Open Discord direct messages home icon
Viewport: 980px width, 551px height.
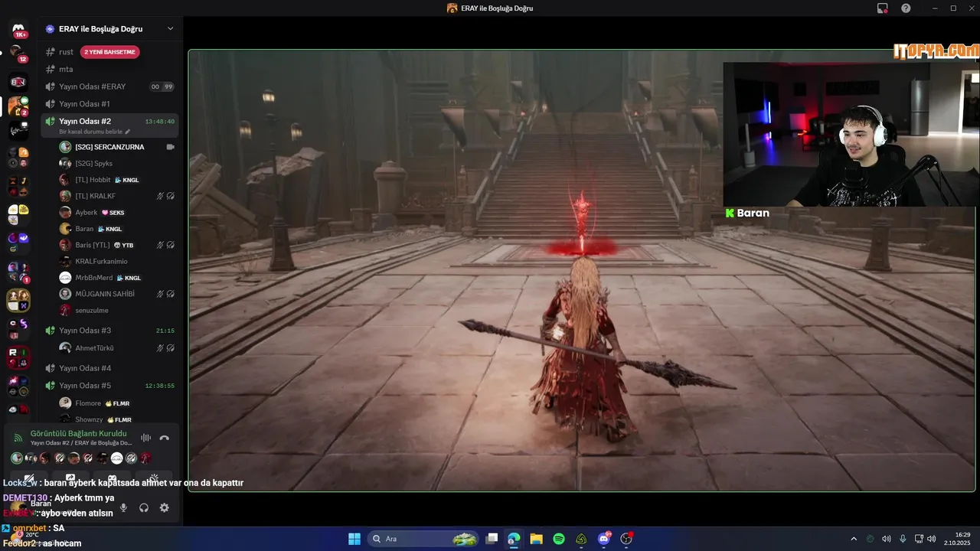click(x=18, y=30)
